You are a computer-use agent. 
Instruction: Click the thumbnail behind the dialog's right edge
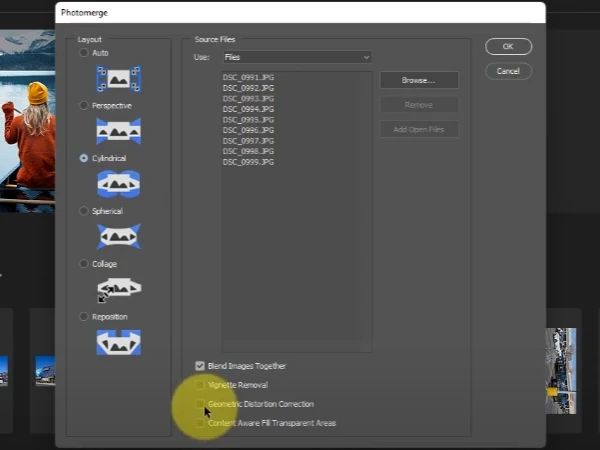(561, 370)
